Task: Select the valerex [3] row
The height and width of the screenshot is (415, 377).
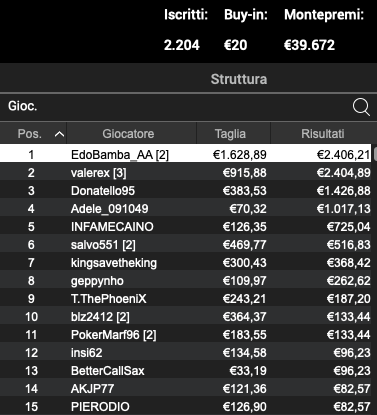Action: point(185,172)
